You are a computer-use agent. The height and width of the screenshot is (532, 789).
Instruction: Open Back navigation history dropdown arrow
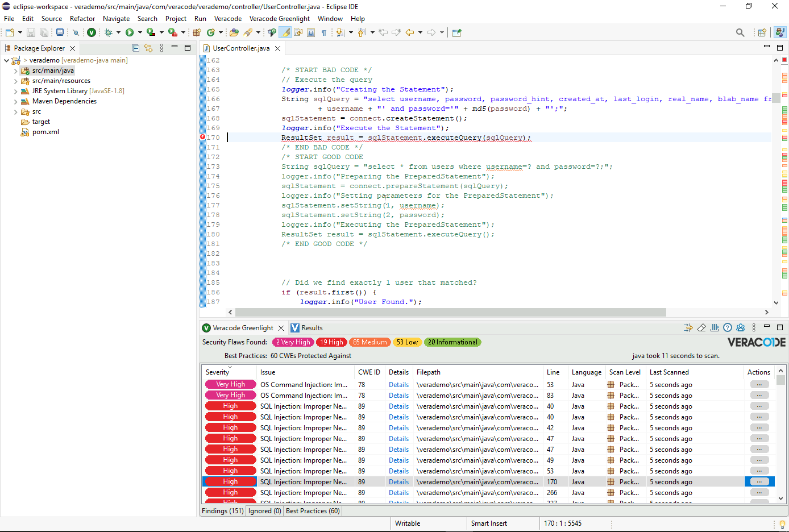420,32
